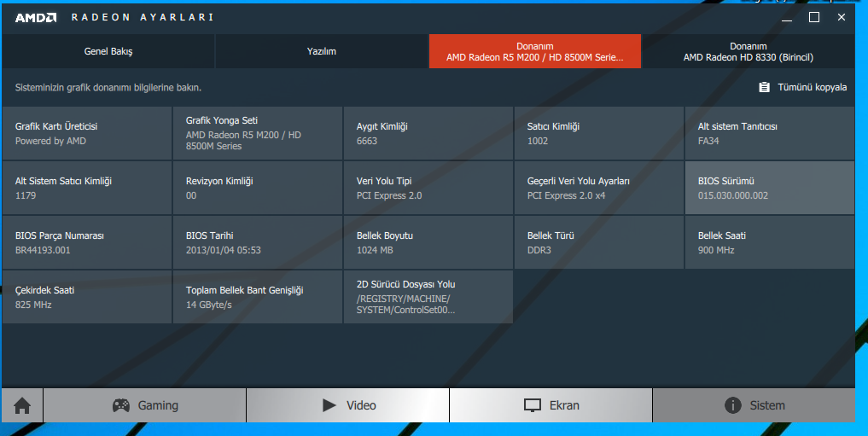The height and width of the screenshot is (436, 868).
Task: Click the Veri Yolu Tipi tile
Action: click(428, 188)
